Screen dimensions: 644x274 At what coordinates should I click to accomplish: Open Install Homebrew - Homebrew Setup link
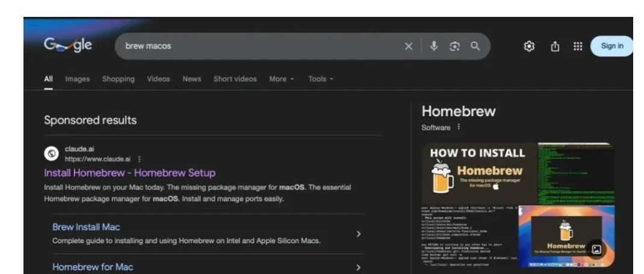coord(130,173)
